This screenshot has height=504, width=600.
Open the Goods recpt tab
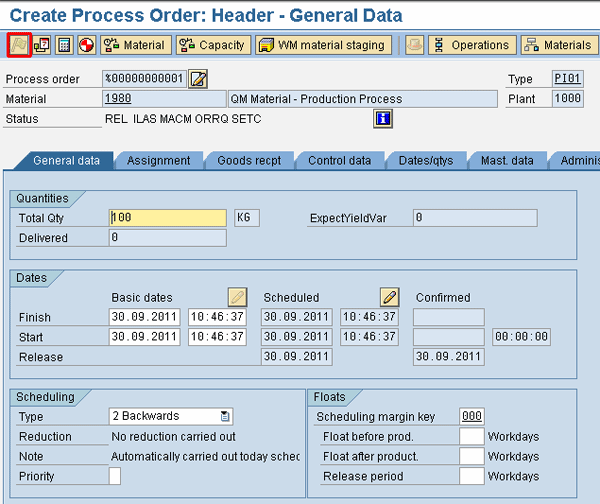point(249,161)
